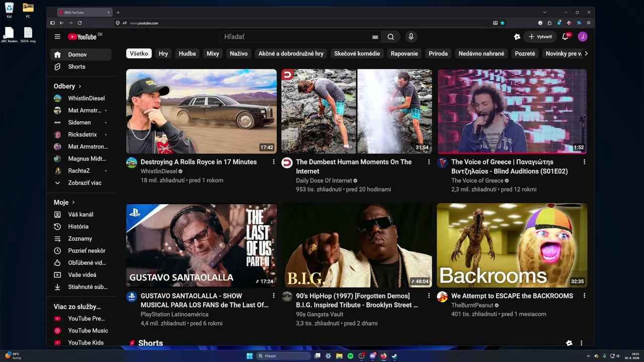Open the Windows Start menu
Screen dimensions: 644x362
(250, 356)
